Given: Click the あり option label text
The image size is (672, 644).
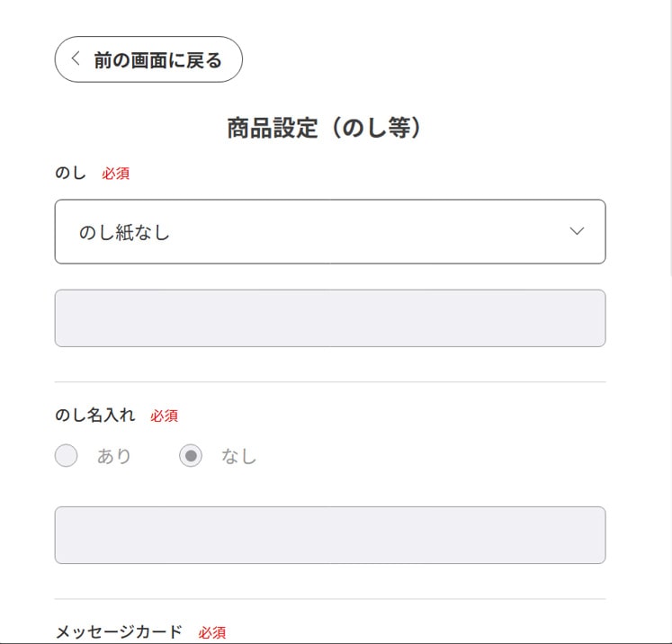Looking at the screenshot, I should (x=114, y=457).
